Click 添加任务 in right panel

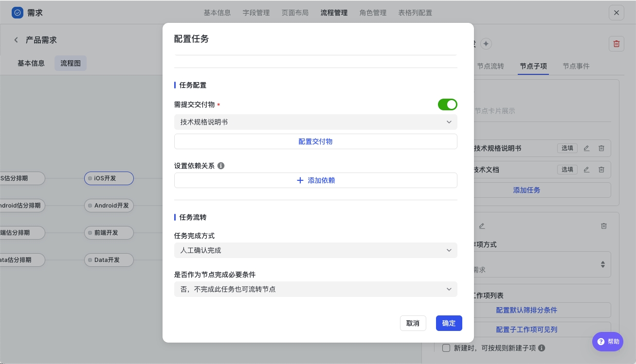point(527,190)
